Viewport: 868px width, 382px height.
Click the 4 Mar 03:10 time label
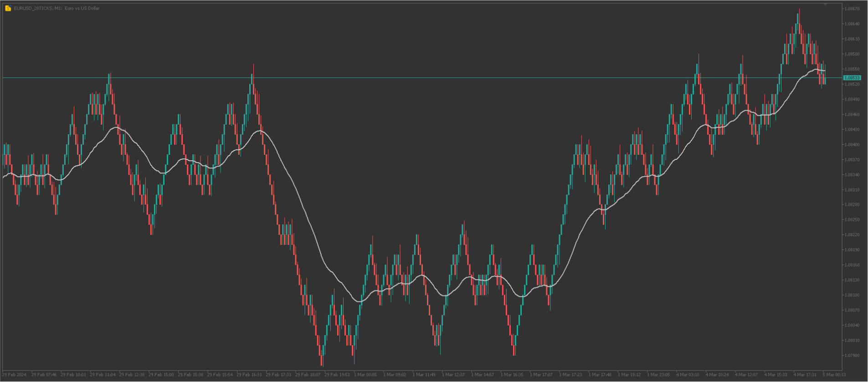(688, 375)
